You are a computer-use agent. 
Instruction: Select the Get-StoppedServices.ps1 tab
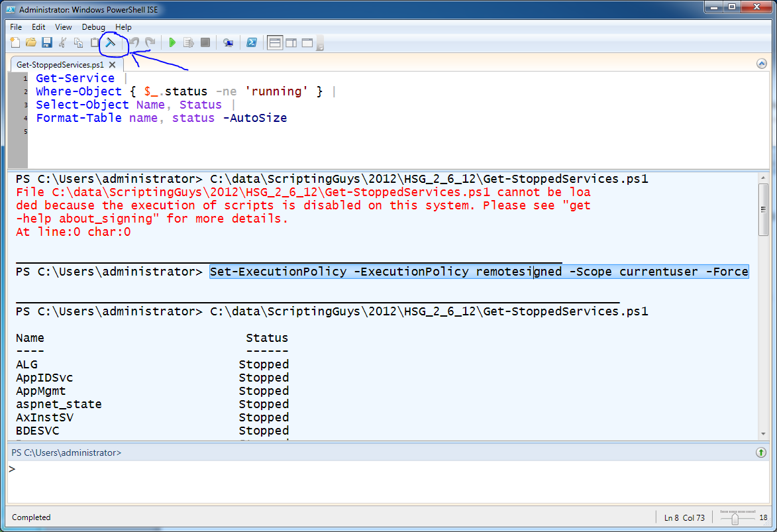pyautogui.click(x=60, y=65)
